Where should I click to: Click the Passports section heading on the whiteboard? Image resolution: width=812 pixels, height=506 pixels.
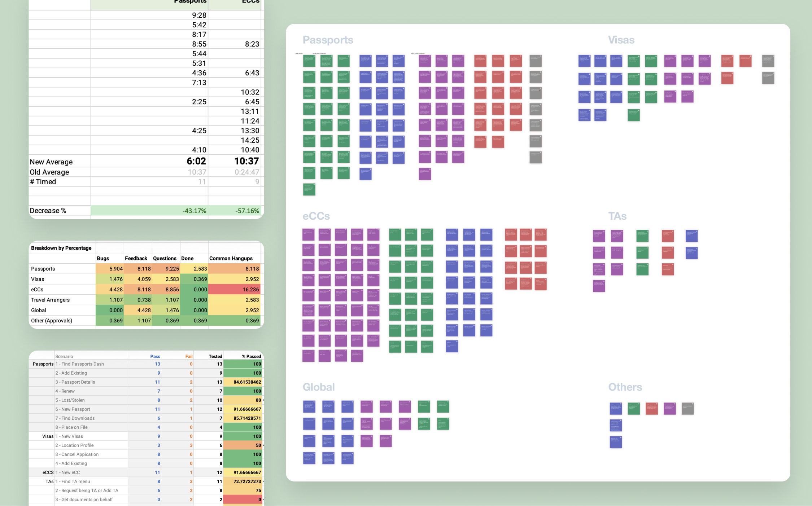click(328, 40)
